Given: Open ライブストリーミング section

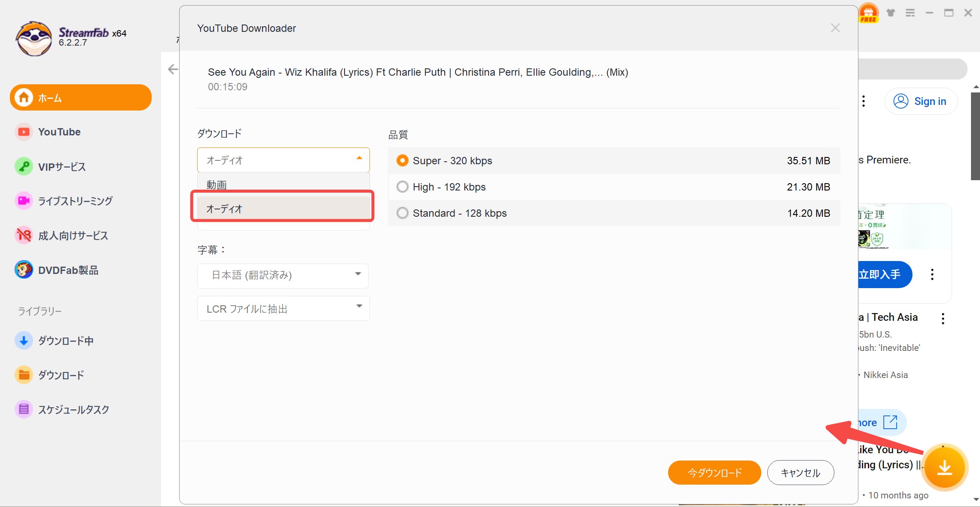Looking at the screenshot, I should 75,201.
